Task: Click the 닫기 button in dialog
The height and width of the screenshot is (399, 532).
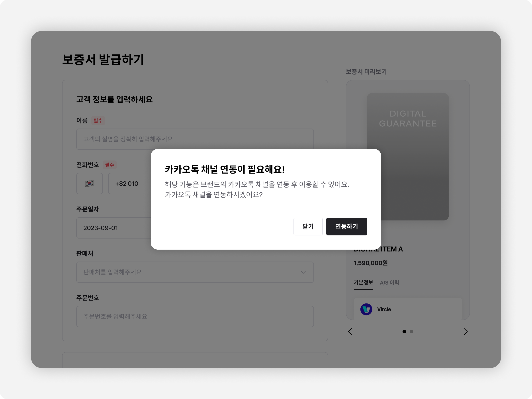Action: tap(308, 226)
